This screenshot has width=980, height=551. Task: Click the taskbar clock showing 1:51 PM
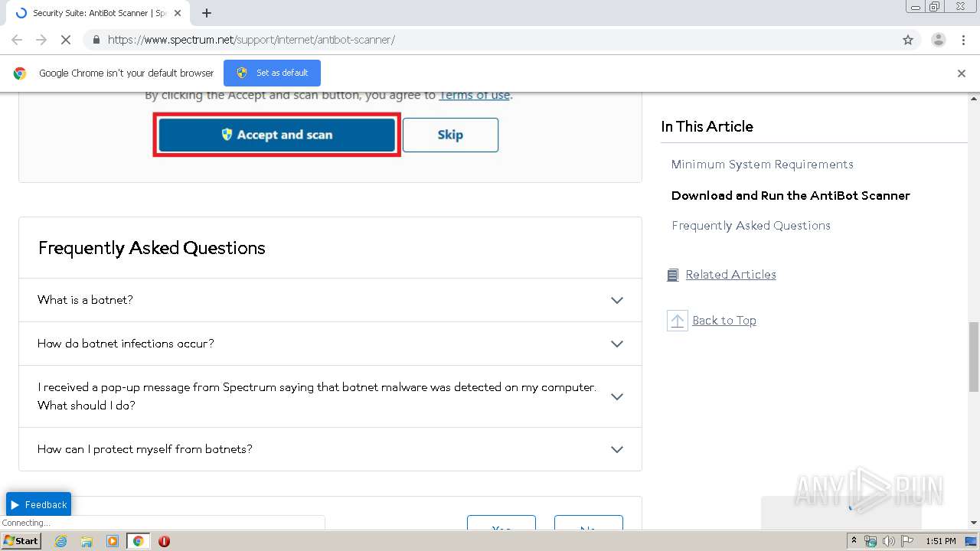pyautogui.click(x=941, y=541)
